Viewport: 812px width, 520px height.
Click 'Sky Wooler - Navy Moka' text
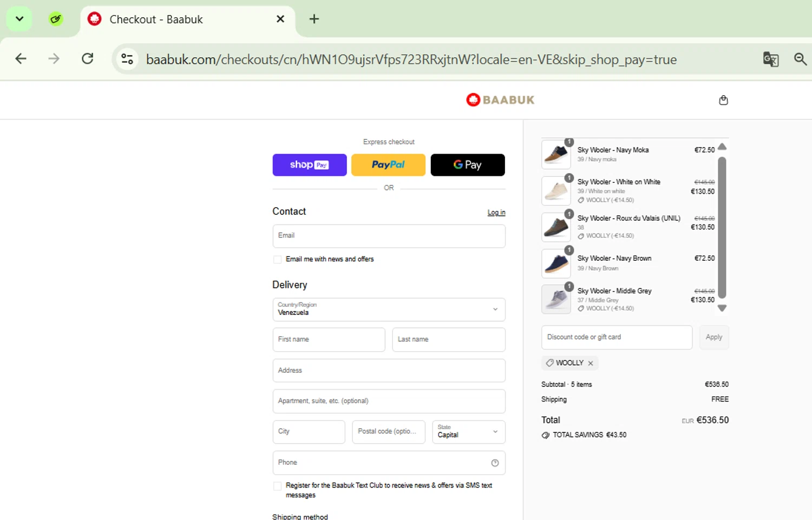(613, 150)
